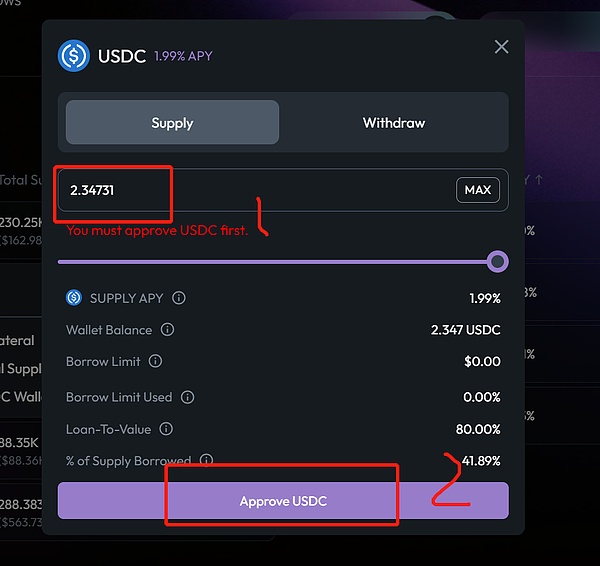Close the USDC dialog with the X
This screenshot has width=600, height=566.
502,47
